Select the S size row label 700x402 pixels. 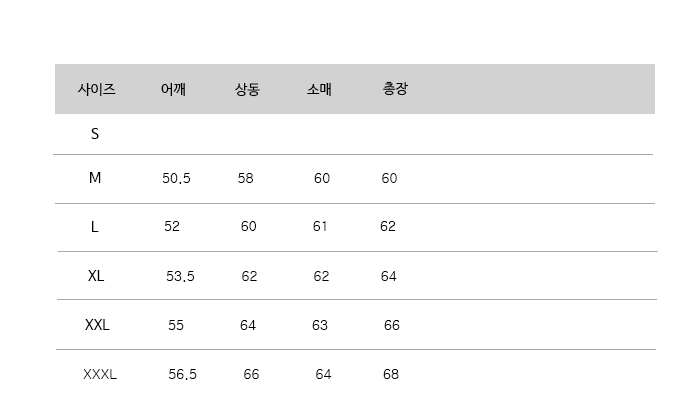pyautogui.click(x=95, y=134)
